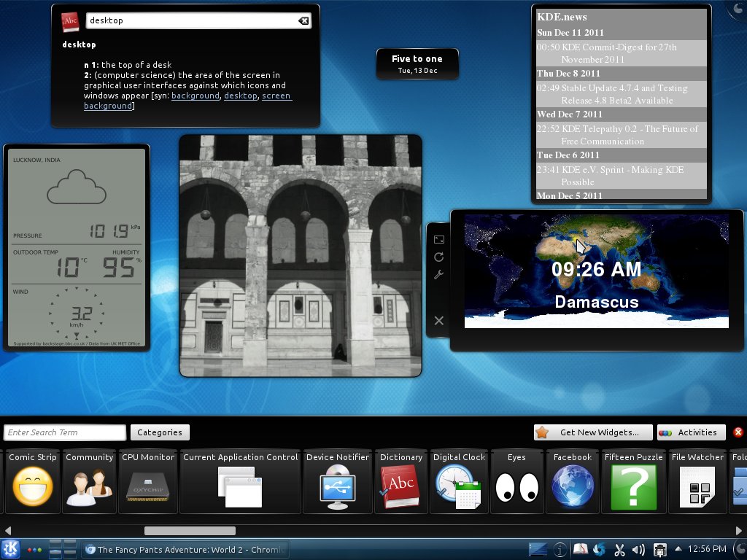Open KDE Telepathy 0.2 news item
Viewport: 747px width, 560px height.
pyautogui.click(x=622, y=135)
